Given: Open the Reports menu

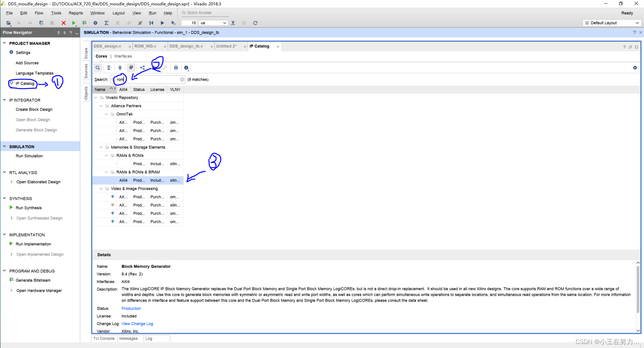Looking at the screenshot, I should tap(76, 13).
